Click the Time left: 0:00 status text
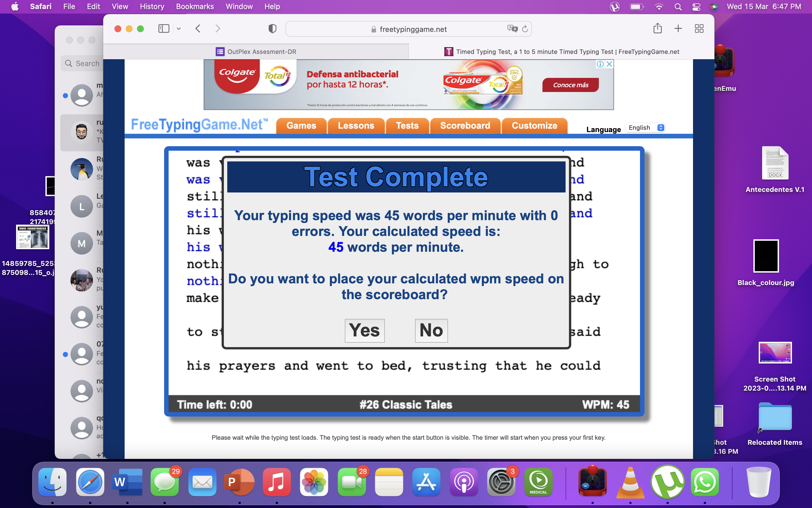This screenshot has width=812, height=508. click(215, 404)
